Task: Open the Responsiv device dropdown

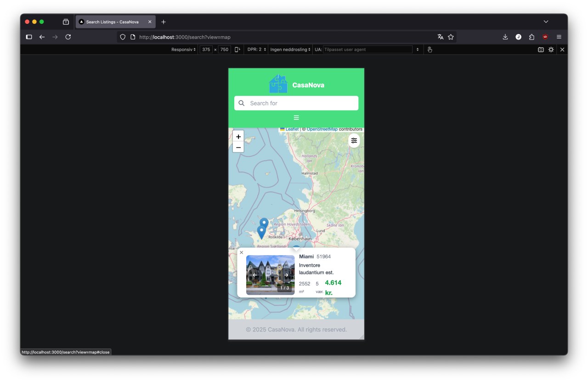Action: [183, 50]
